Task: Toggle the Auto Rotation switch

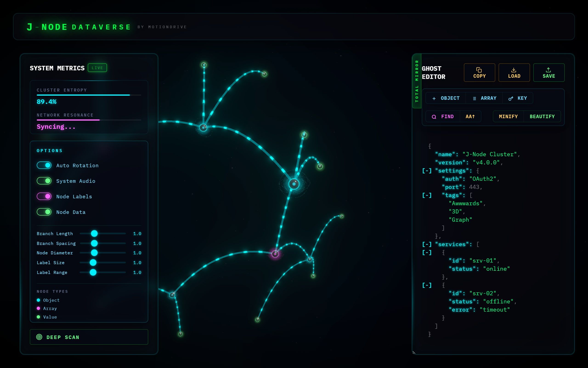Action: tap(44, 165)
